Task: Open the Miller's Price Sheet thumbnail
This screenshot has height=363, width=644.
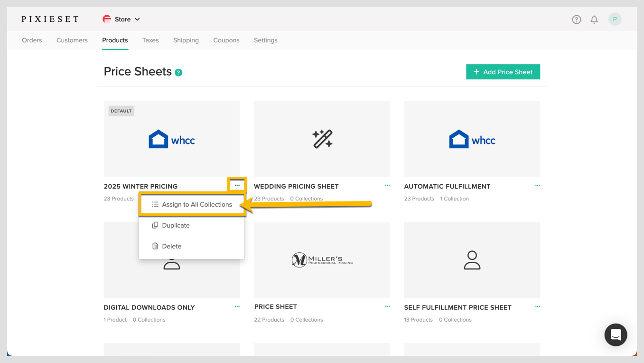Action: 322,260
